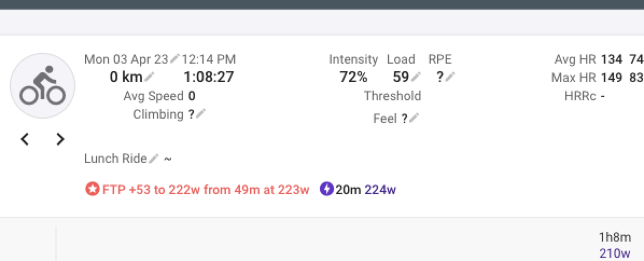Click the Intensity 72% value
The width and height of the screenshot is (644, 261).
coord(354,77)
